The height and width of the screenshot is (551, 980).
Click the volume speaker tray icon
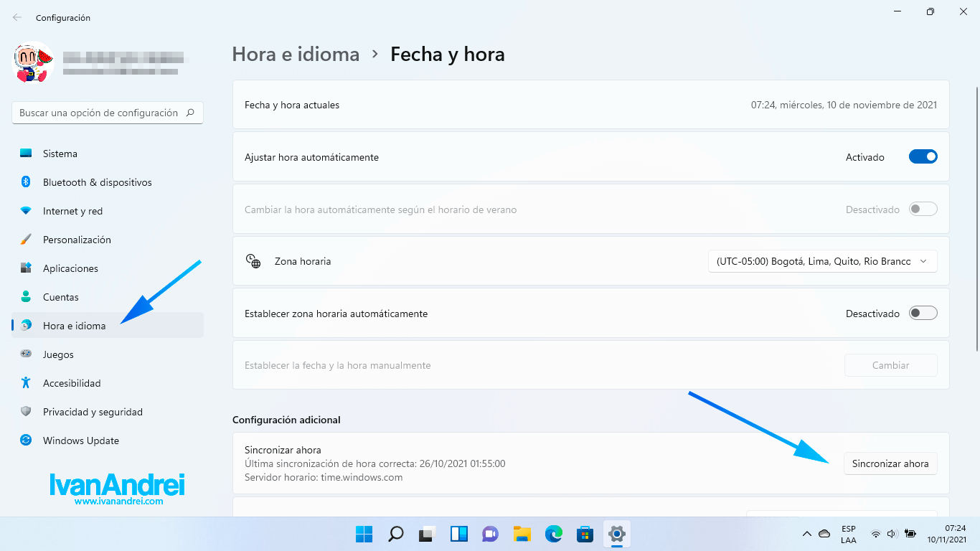click(892, 534)
